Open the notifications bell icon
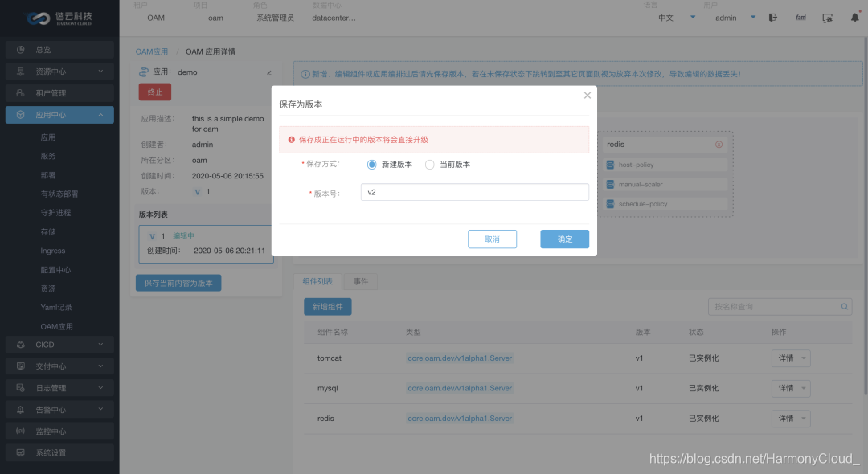Viewport: 868px width, 474px height. coord(854,18)
